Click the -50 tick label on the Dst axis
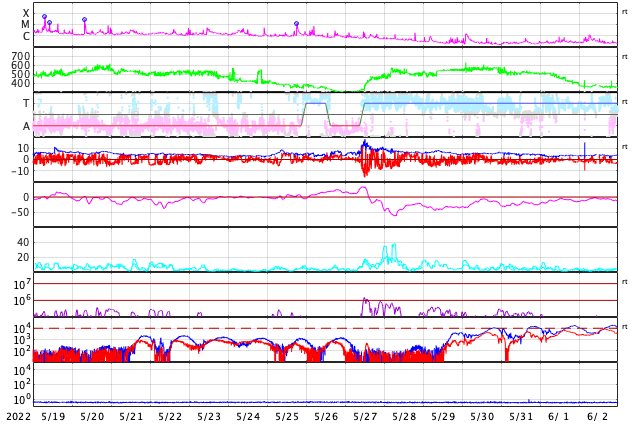Viewport: 634px width, 424px height. pos(19,211)
